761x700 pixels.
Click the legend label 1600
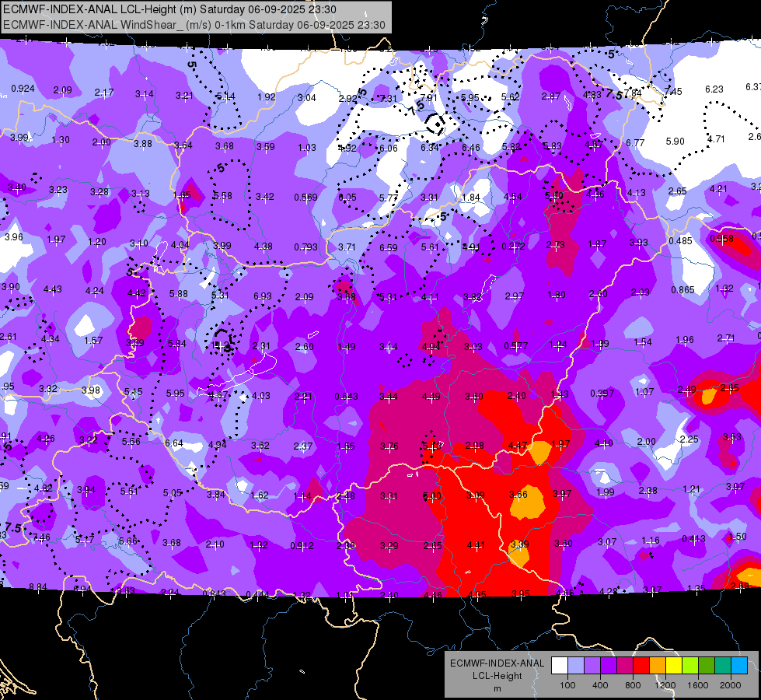[698, 685]
